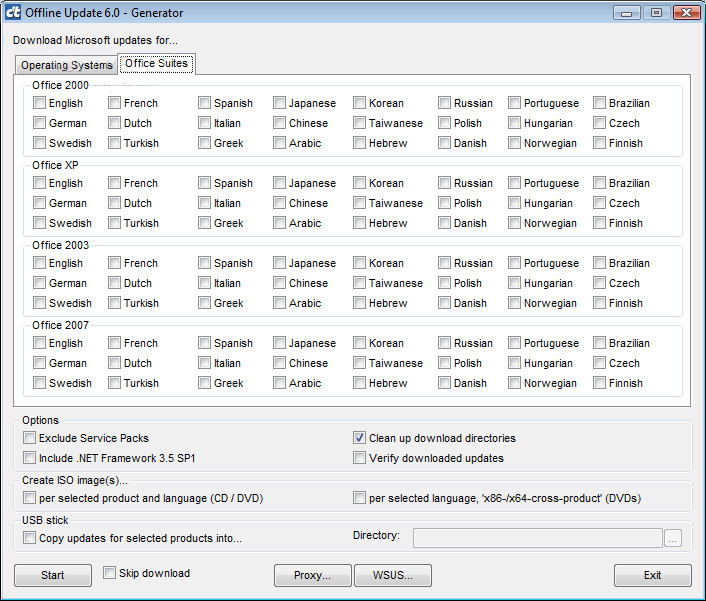Check Portuguese under Office 2003
This screenshot has width=706, height=601.
pyautogui.click(x=514, y=262)
